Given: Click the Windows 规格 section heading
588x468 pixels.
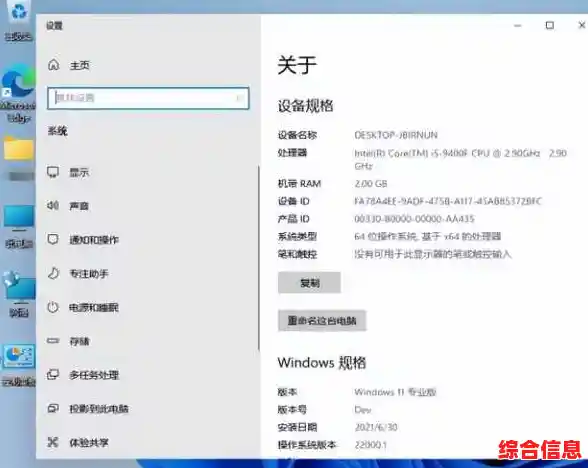Looking at the screenshot, I should [322, 363].
